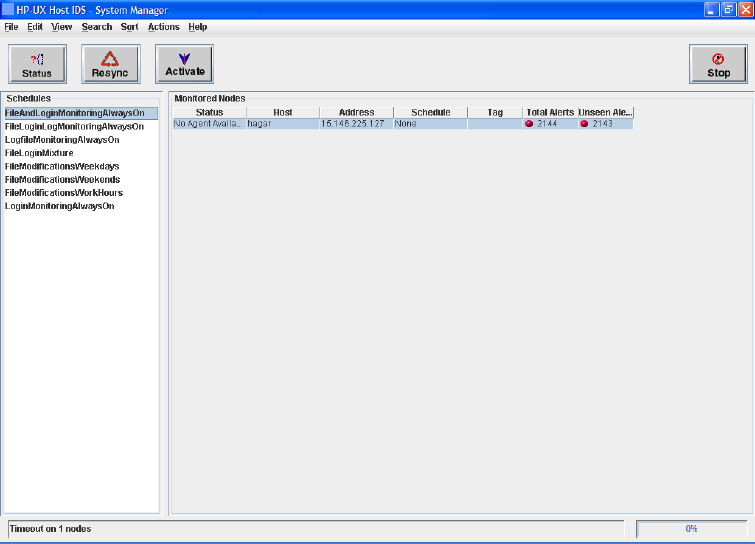Viewport: 755px width, 544px height.
Task: Select the LoginMonitoringAlwaysOn schedule
Action: [x=59, y=206]
